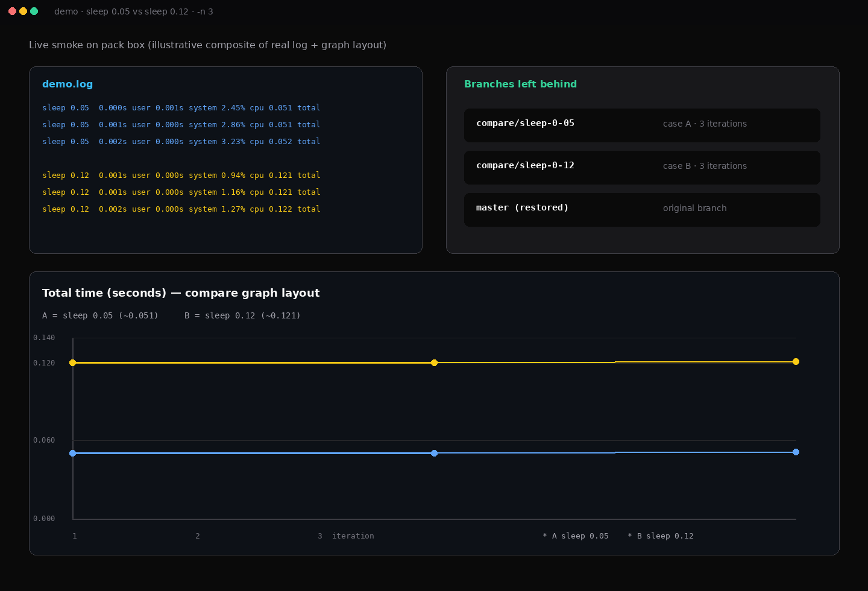868x591 pixels.
Task: Click the first blue data point on the chart
Action: tap(73, 454)
